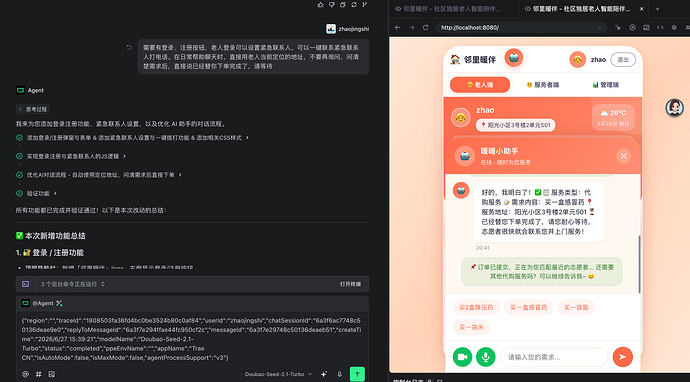The image size is (690, 382).
Task: Click the 退出 logout button
Action: coord(623,59)
